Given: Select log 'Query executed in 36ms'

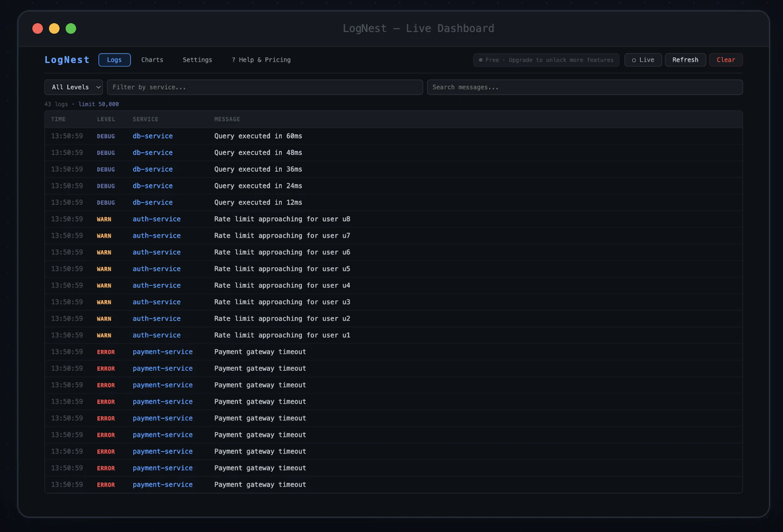Looking at the screenshot, I should 393,169.
